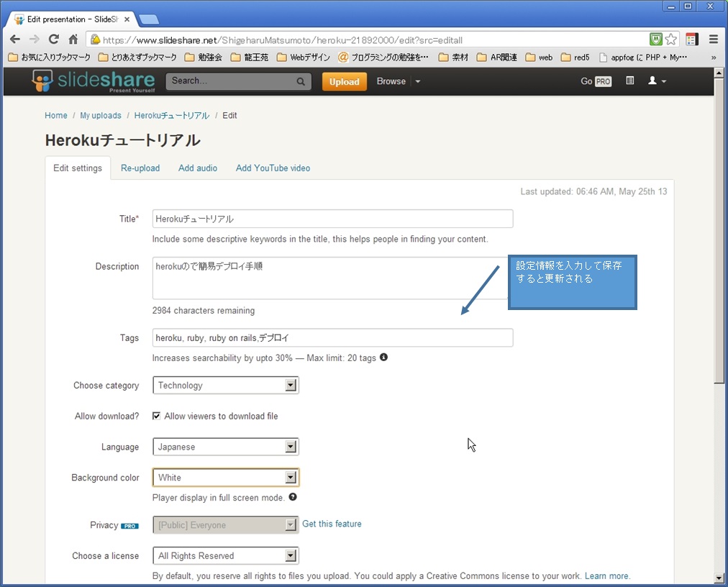Open the 素材 bookmark folder
Viewport: 728px width, 587px height.
coord(454,57)
